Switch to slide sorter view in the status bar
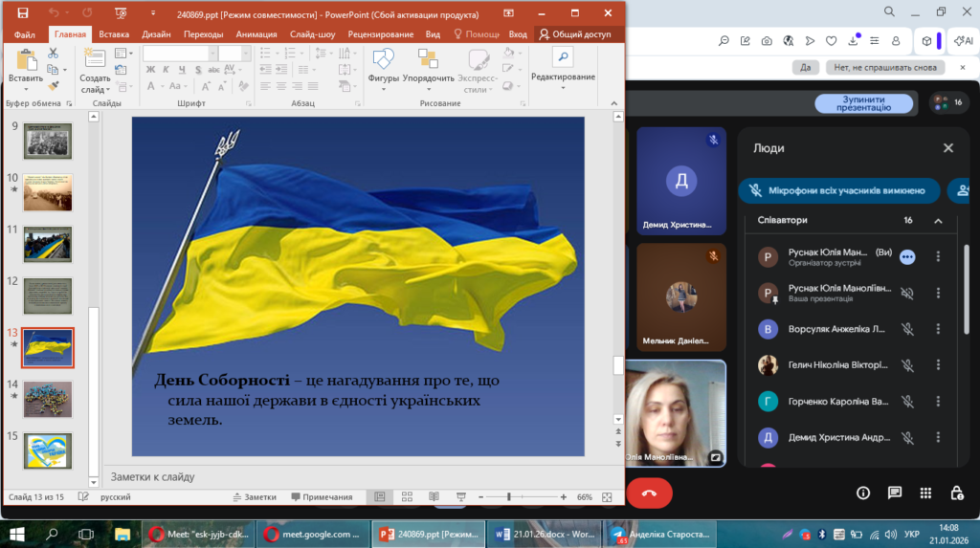 click(406, 497)
